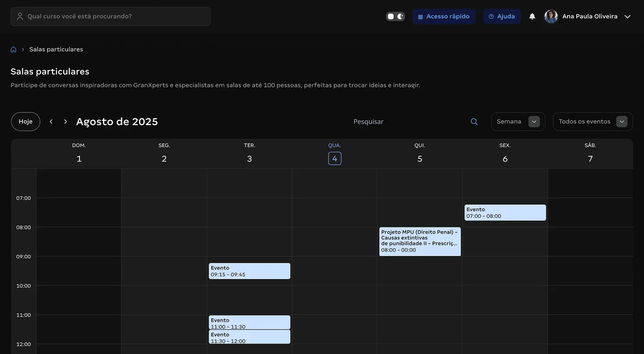Click the Salas particulares breadcrumb
This screenshot has height=354, width=644.
coord(56,50)
